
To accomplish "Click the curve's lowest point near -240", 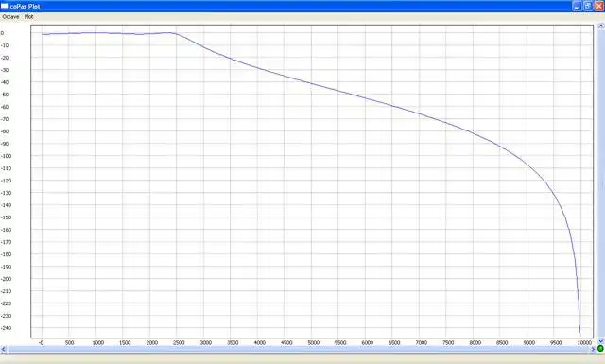I will (x=579, y=331).
